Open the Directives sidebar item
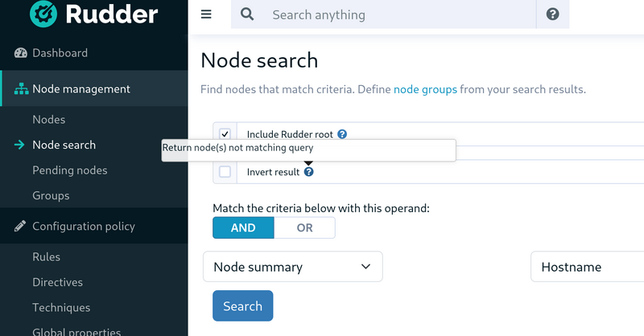The width and height of the screenshot is (644, 336). click(57, 282)
